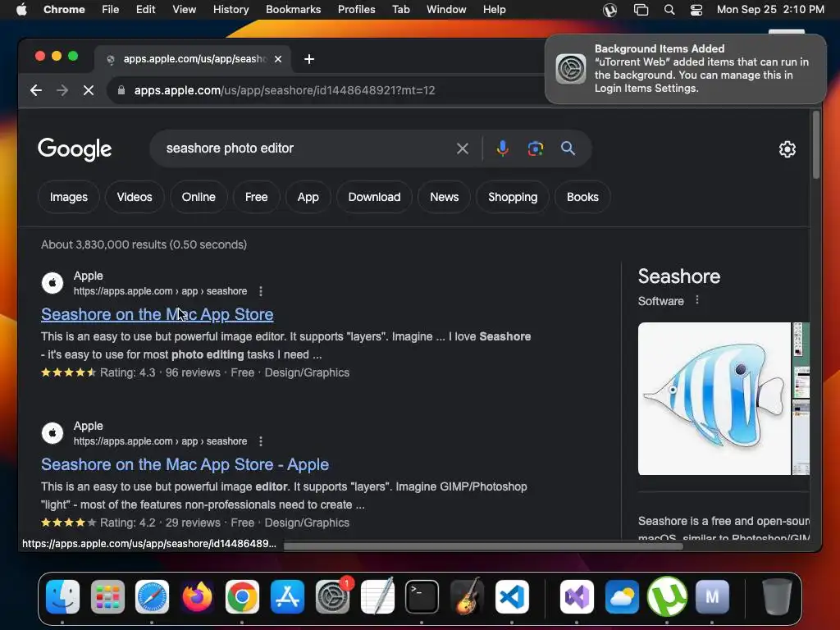This screenshot has height=630, width=840.
Task: Open more options for first Apple result
Action: pos(261,291)
